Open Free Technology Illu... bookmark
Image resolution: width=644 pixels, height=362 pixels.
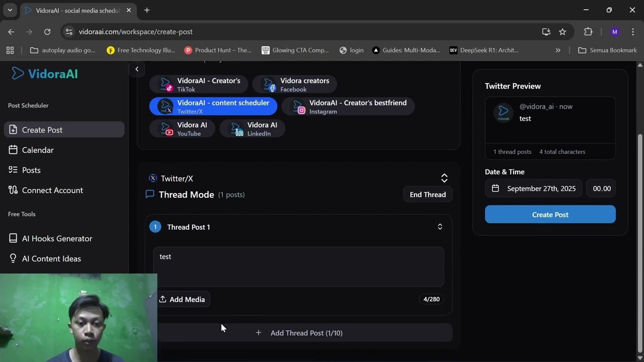[141, 50]
